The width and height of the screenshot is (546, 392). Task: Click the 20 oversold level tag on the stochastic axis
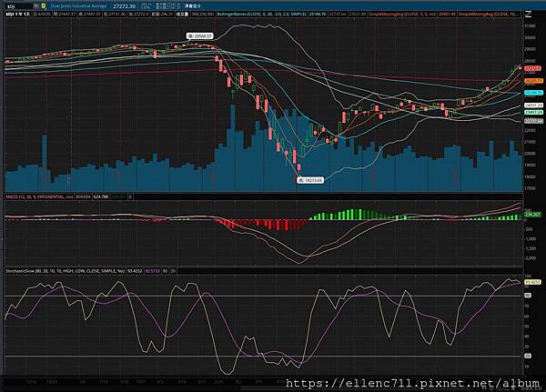(x=528, y=356)
